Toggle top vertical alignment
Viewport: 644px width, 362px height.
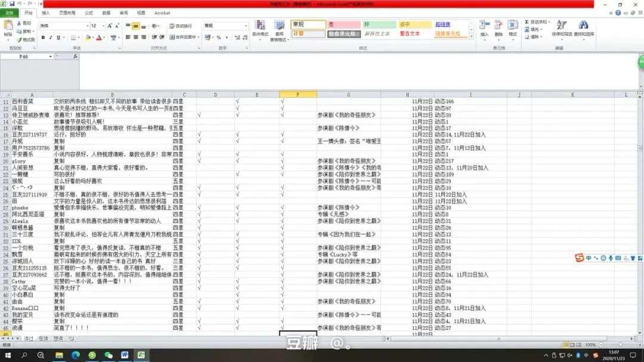pyautogui.click(x=128, y=26)
